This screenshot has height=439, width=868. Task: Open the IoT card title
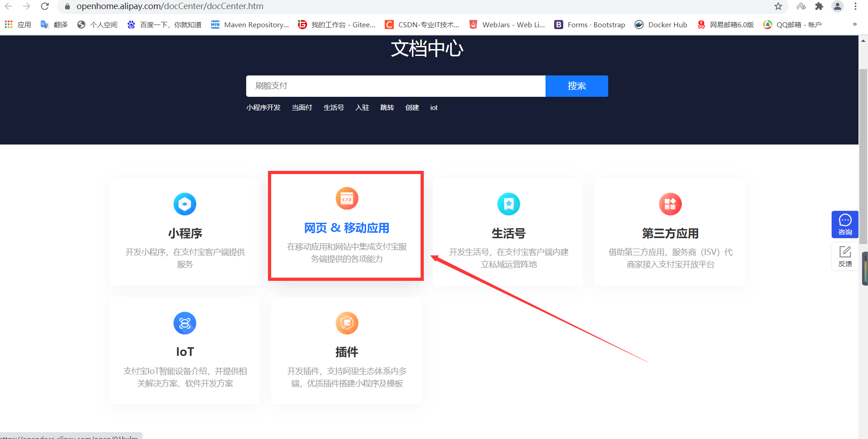(185, 352)
